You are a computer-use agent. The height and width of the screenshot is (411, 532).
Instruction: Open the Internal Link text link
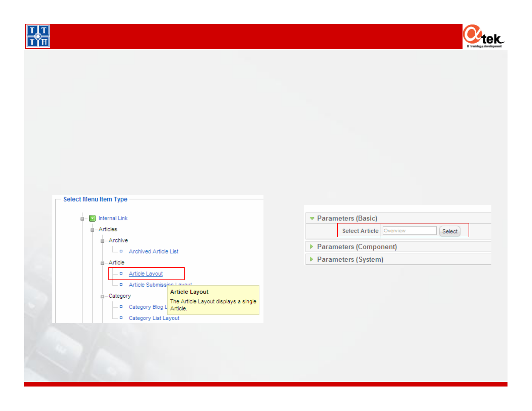point(113,218)
